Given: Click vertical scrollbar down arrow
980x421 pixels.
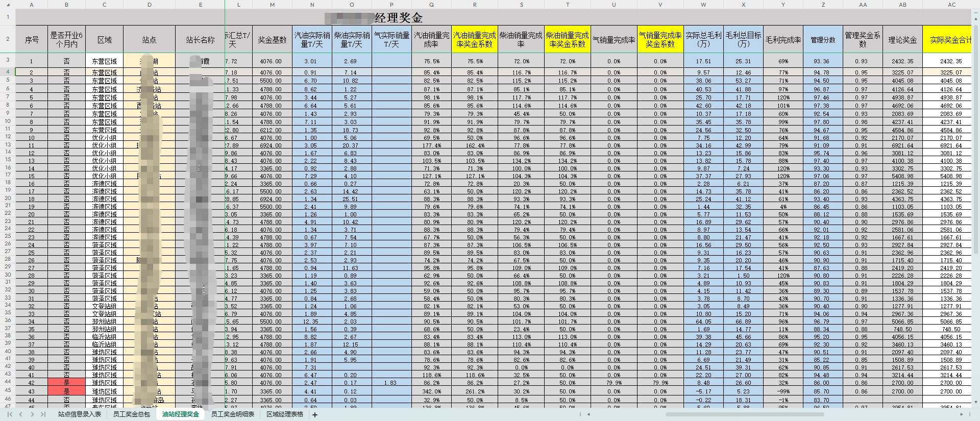Looking at the screenshot, I should 976,402.
